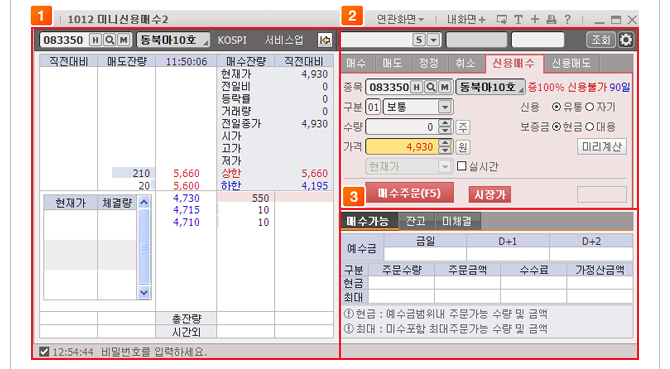Click the 원 unit button beside price

(463, 147)
